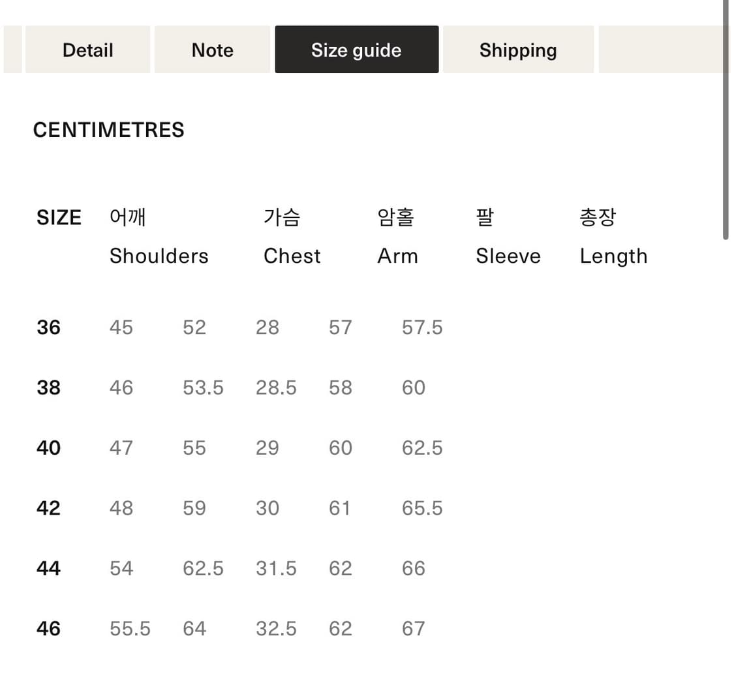Screen dimensions: 734x700
Task: Open the Shipping tab
Action: 518,50
